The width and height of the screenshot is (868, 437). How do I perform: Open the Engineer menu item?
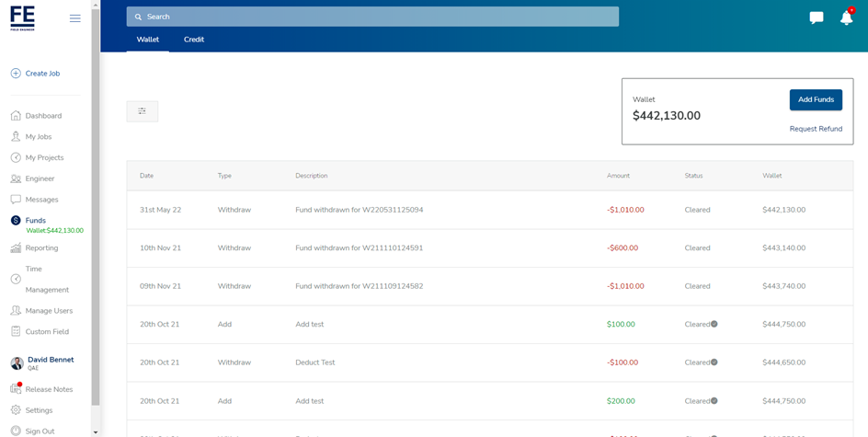point(40,178)
